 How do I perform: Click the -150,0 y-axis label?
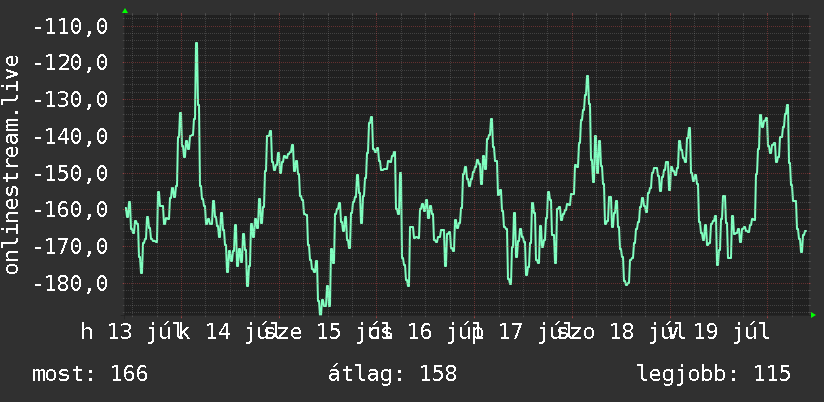pos(70,173)
